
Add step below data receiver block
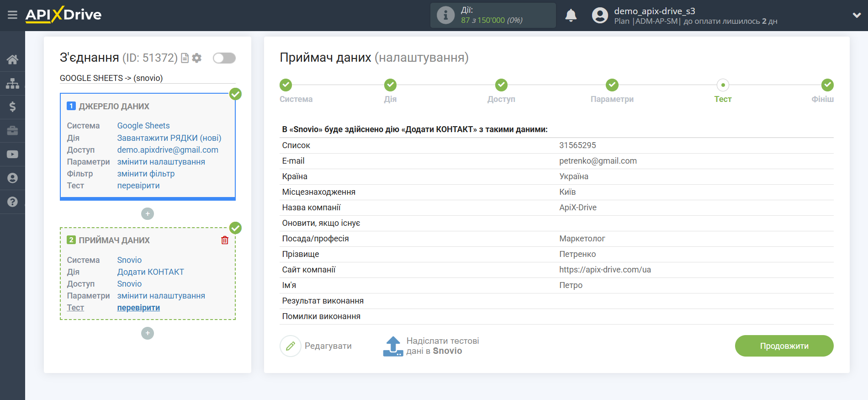[x=148, y=333]
